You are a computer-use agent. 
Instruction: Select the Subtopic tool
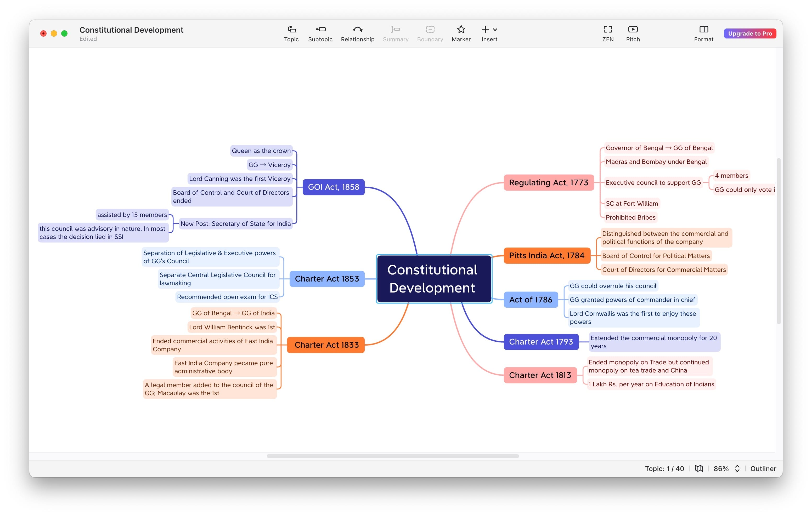click(x=320, y=33)
